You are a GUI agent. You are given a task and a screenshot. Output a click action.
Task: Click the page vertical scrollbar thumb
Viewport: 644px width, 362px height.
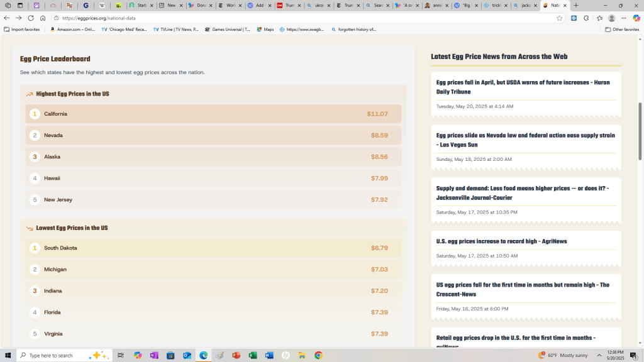(x=640, y=131)
